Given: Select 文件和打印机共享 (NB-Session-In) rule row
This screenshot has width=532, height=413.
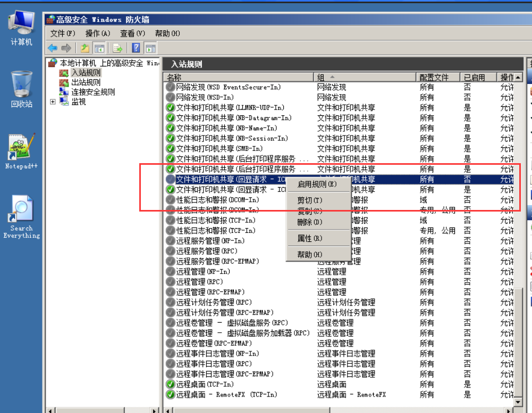Looking at the screenshot, I should 339,138.
